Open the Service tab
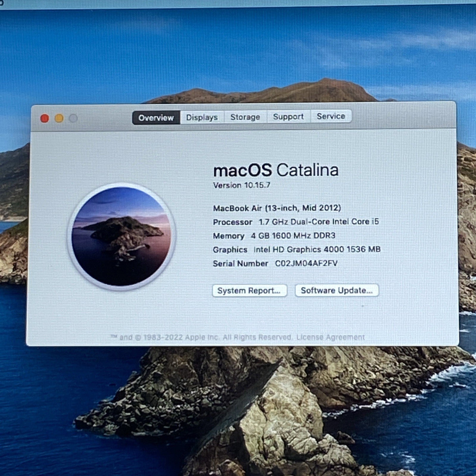 tap(331, 116)
